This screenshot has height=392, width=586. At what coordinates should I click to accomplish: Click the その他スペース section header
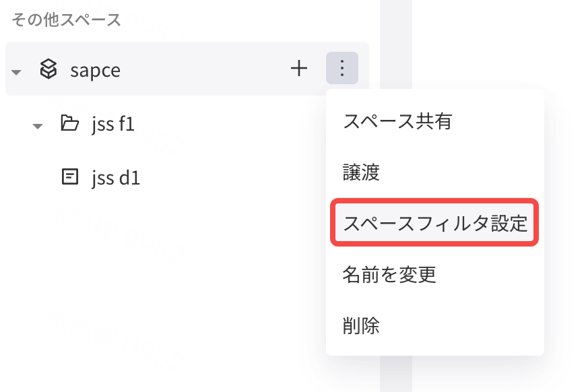point(66,20)
